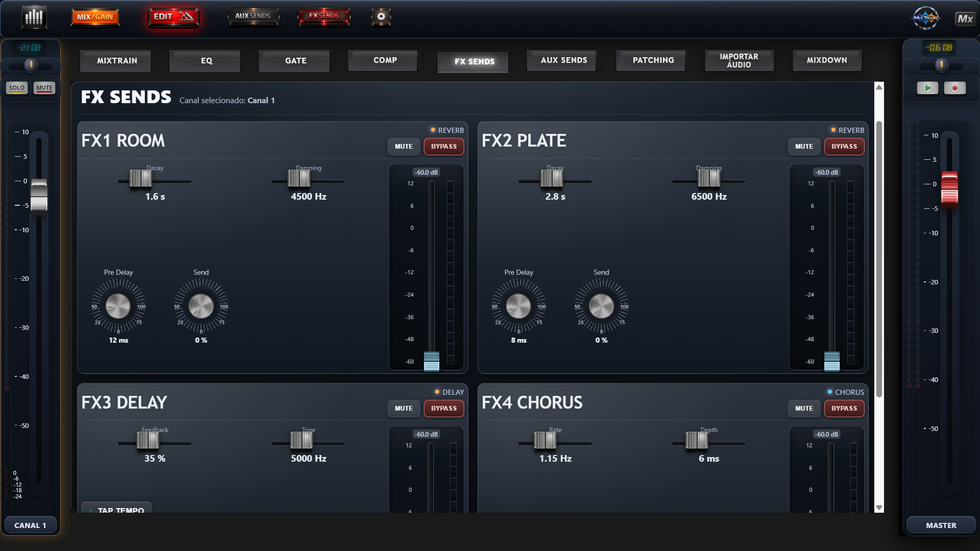
Task: Click the FX4 CHORUS -60.0 dB readout
Action: click(x=827, y=435)
